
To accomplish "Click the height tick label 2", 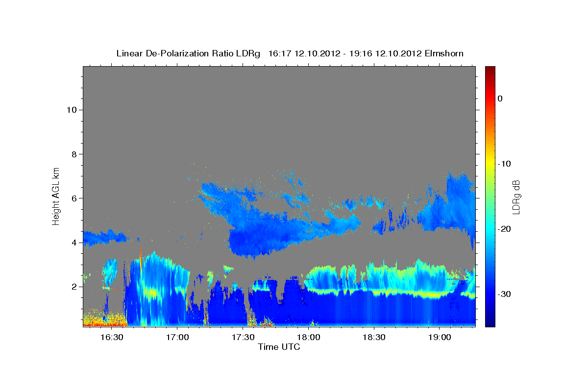I will [x=73, y=287].
